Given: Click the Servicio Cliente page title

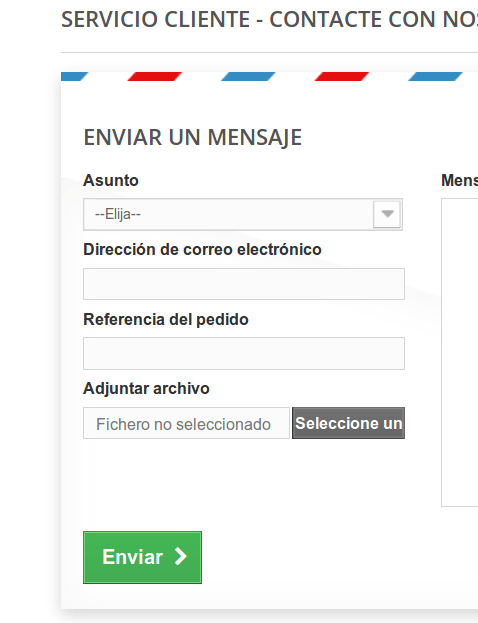Looking at the screenshot, I should [269, 19].
